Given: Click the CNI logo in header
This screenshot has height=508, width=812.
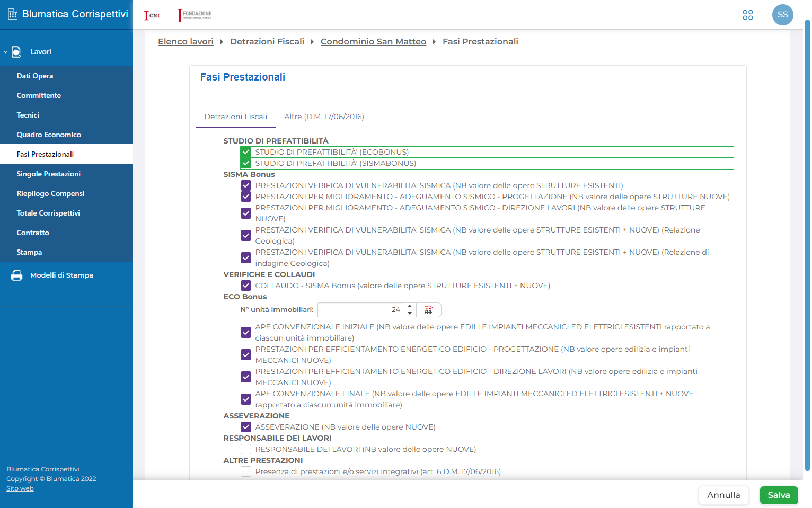Looking at the screenshot, I should point(152,15).
